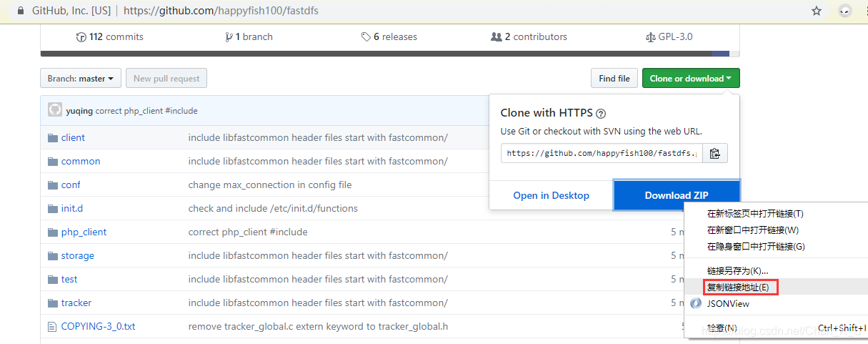Select 复制链接地址(E) in context menu

738,288
